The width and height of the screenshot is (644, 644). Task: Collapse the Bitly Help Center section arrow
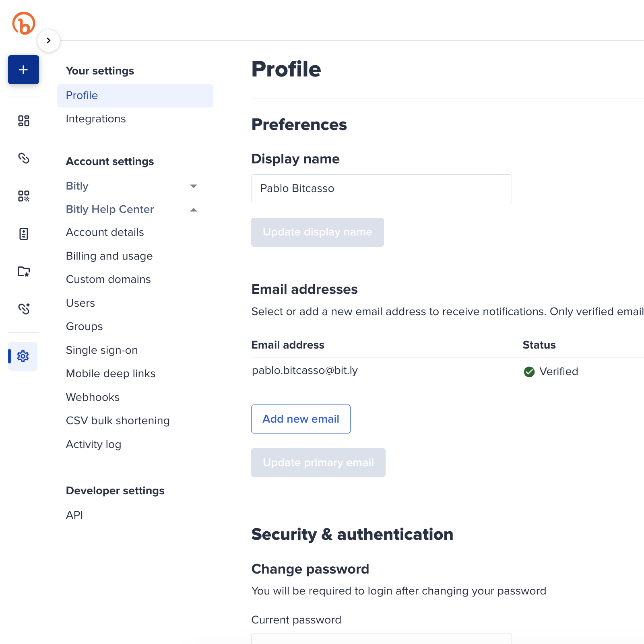[x=194, y=210]
